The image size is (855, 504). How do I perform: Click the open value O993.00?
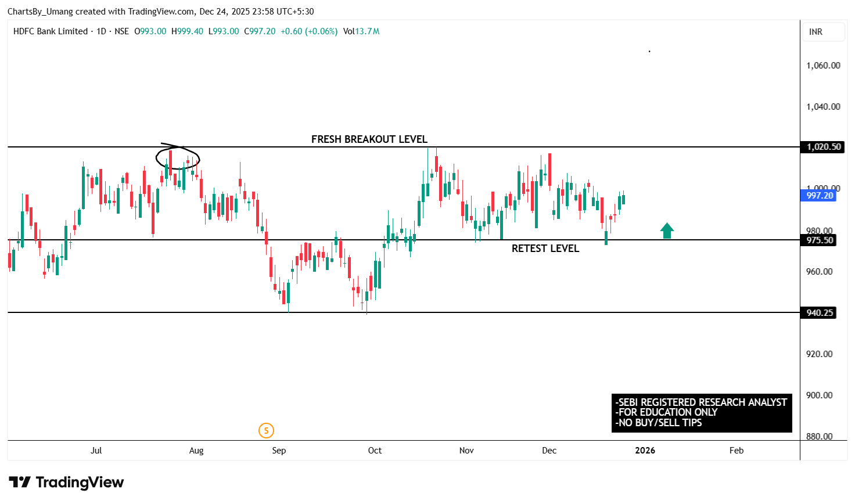[x=150, y=31]
